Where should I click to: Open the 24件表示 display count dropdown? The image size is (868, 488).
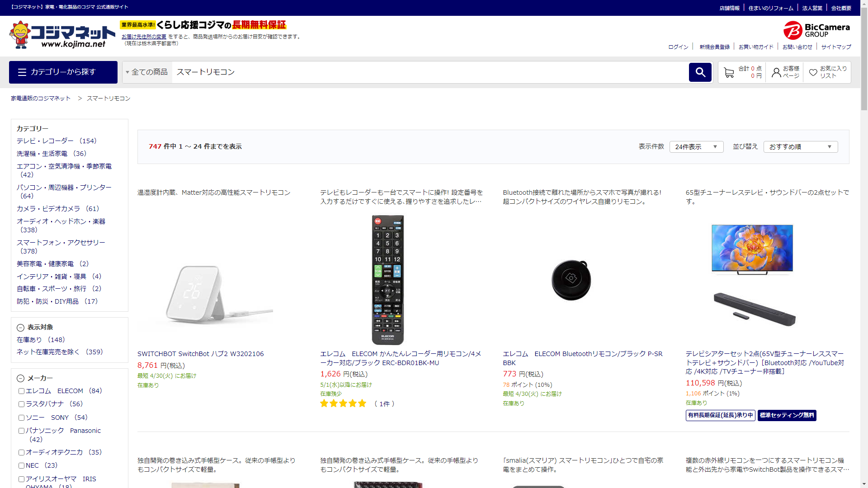tap(696, 147)
